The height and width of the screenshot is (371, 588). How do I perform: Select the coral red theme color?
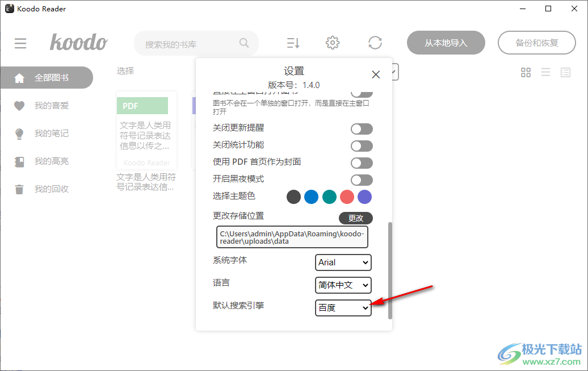pos(347,197)
